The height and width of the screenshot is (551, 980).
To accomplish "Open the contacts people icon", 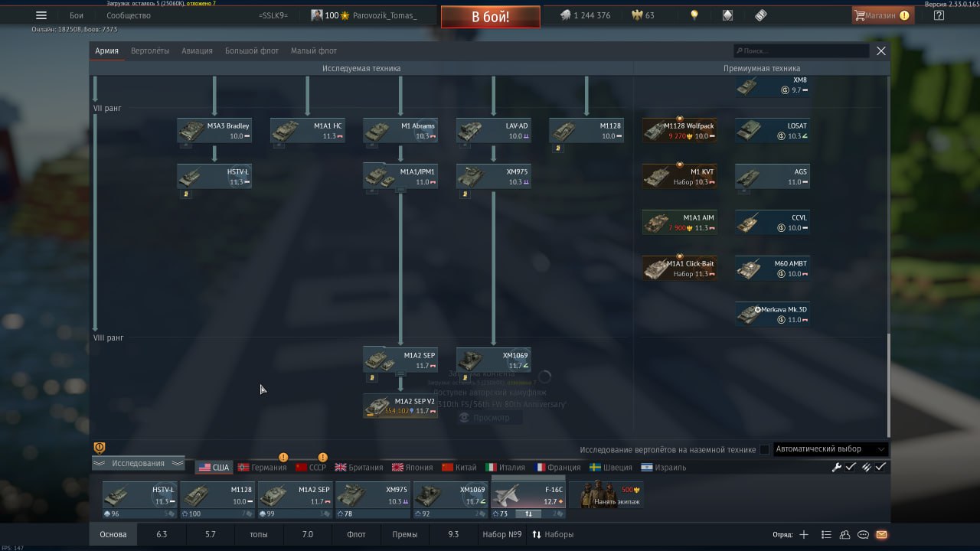I will pyautogui.click(x=844, y=534).
